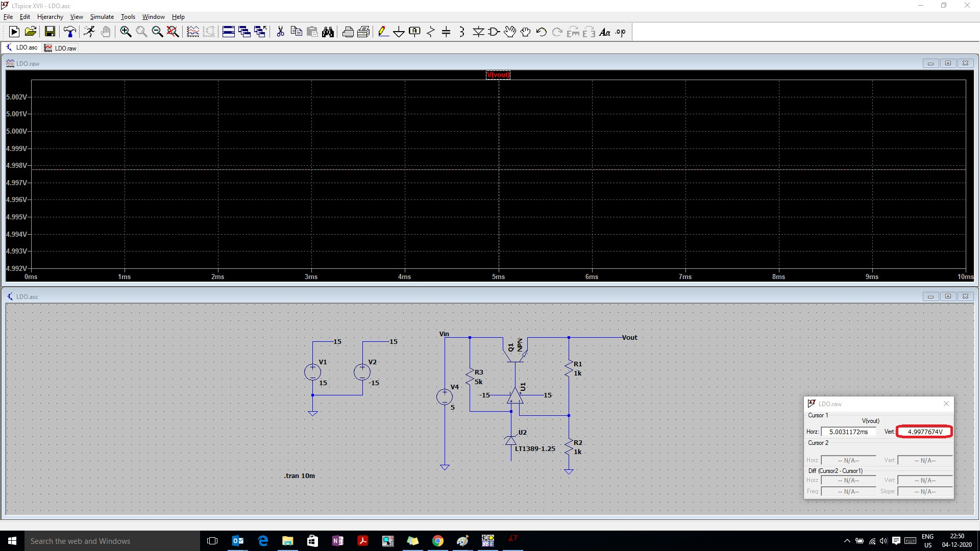Click the R3 resistor label

[479, 372]
